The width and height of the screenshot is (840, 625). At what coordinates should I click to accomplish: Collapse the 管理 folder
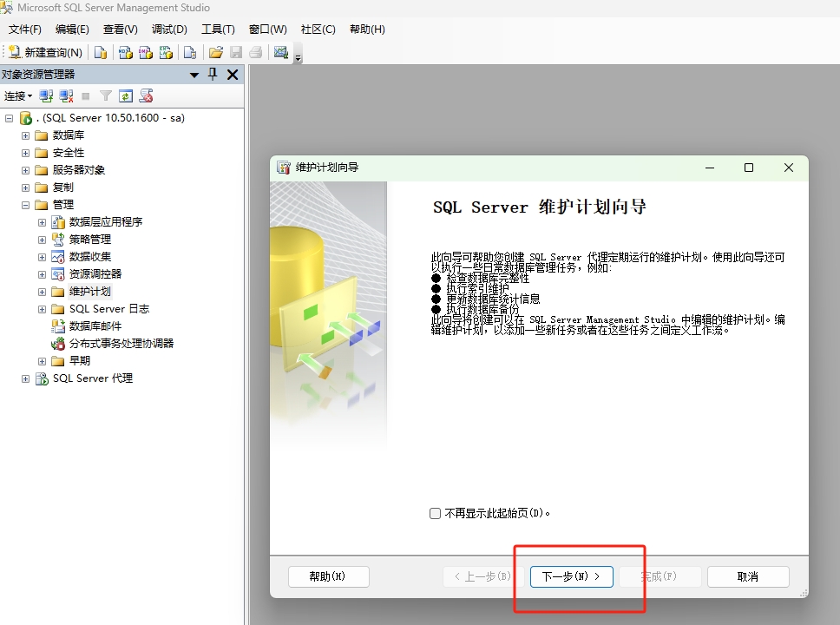click(25, 205)
